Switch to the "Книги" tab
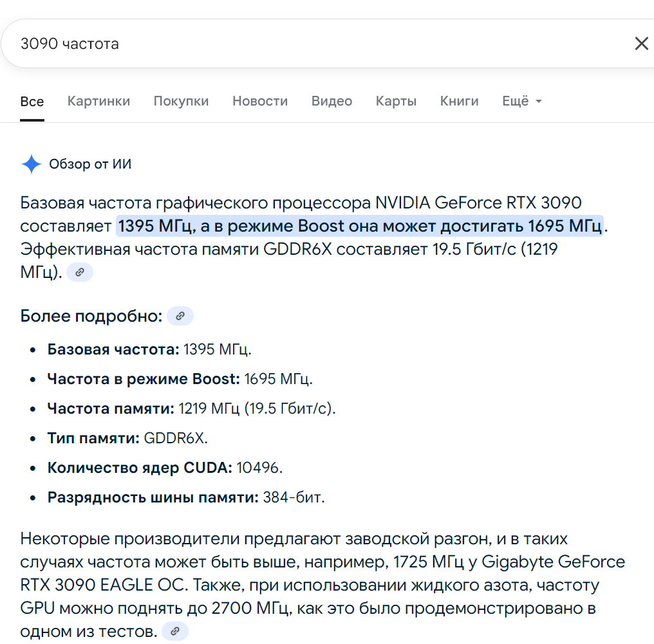The width and height of the screenshot is (654, 644). click(459, 101)
